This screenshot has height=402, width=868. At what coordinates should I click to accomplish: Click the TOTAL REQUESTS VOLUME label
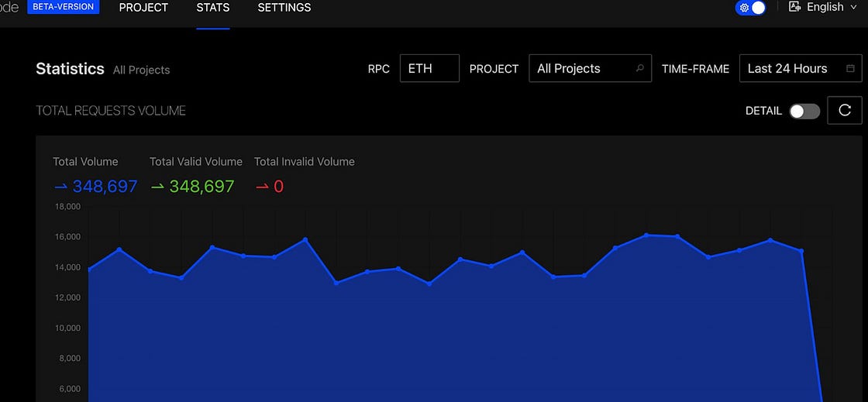click(x=111, y=111)
